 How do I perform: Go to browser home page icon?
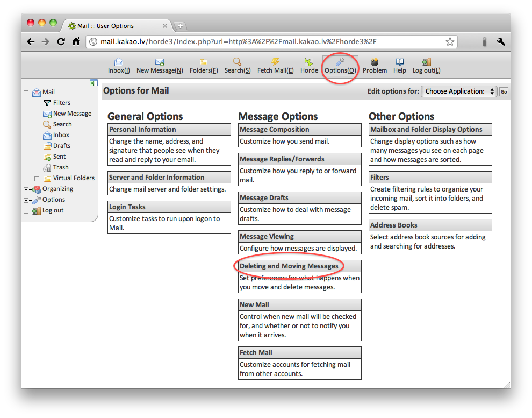point(76,41)
